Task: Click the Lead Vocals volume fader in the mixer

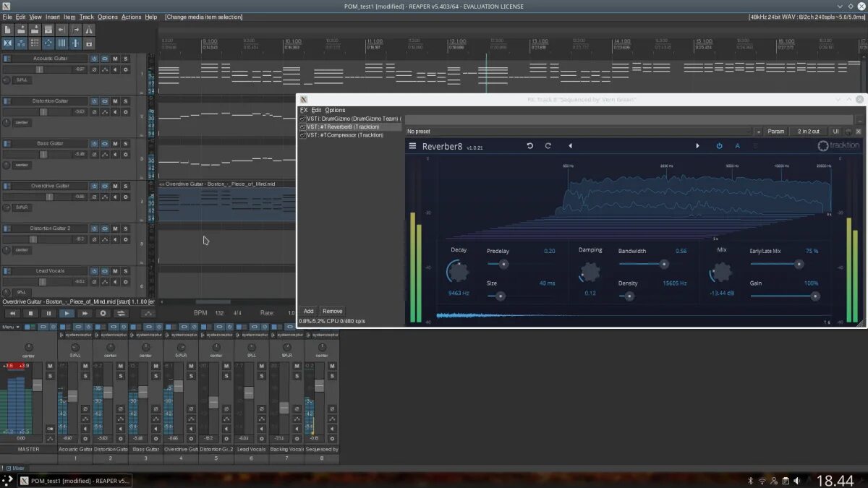Action: coord(249,393)
